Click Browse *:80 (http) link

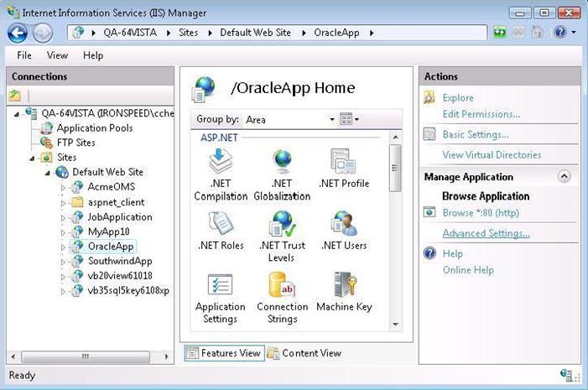tap(481, 213)
